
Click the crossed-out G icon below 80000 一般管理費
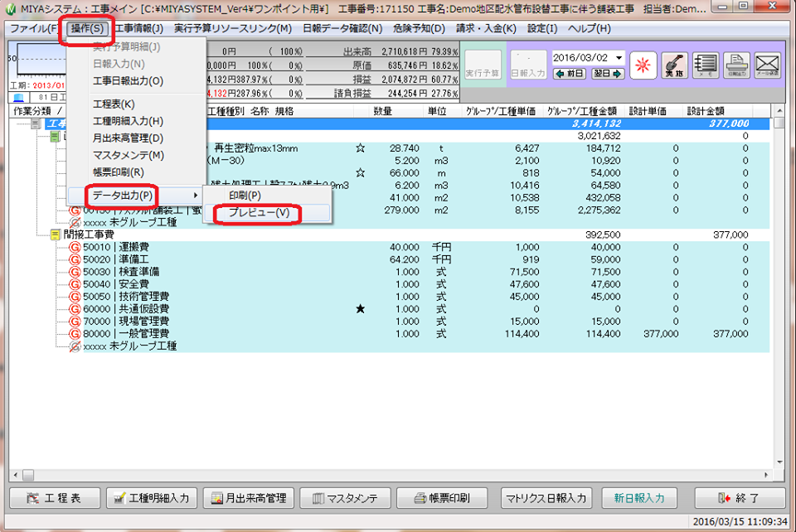pos(75,346)
